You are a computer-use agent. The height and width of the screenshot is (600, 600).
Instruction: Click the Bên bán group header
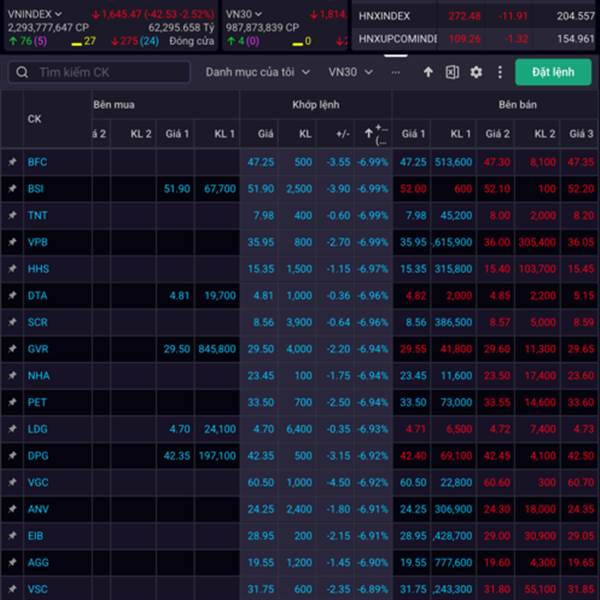tap(517, 104)
